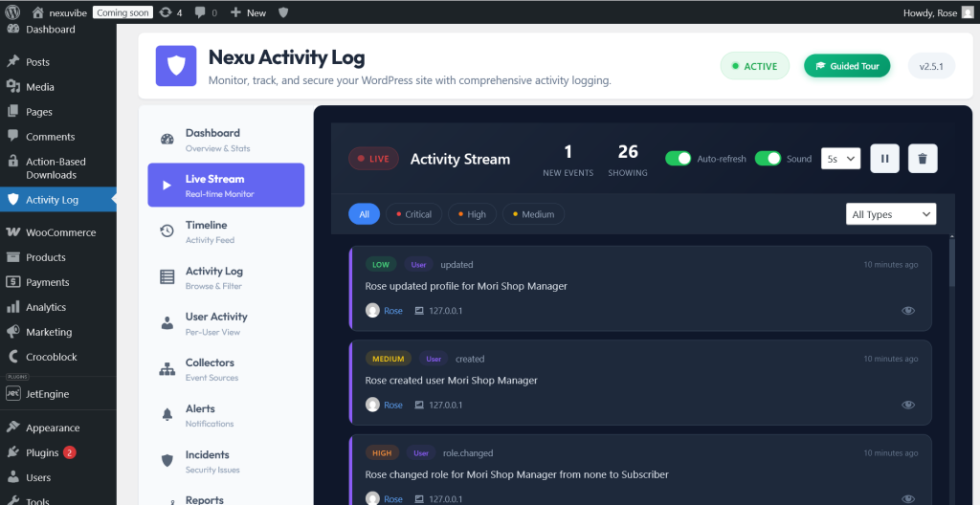
Task: Click the Timeline history clock icon
Action: tap(167, 231)
